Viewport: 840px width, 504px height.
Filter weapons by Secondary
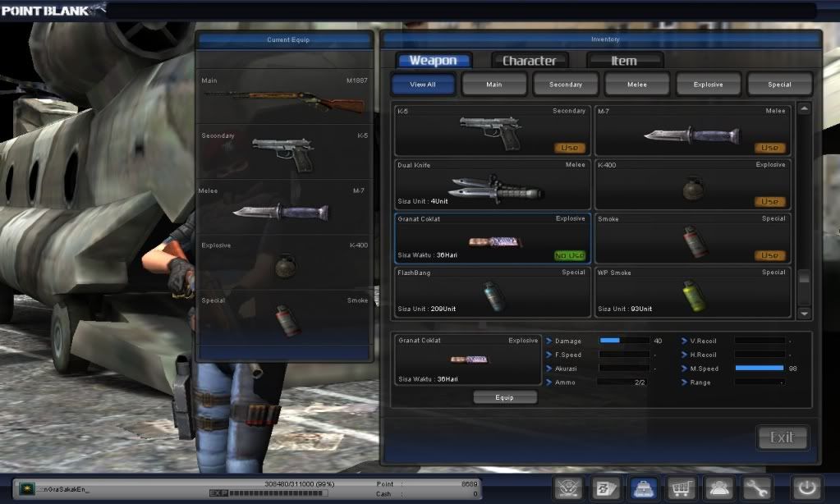[x=565, y=85]
